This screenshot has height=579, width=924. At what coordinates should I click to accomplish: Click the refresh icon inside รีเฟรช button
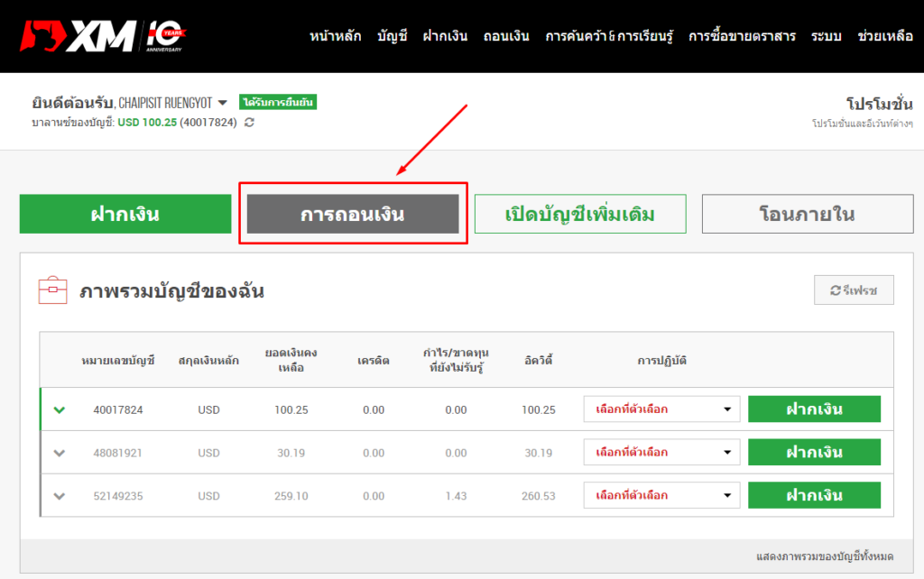(x=835, y=289)
